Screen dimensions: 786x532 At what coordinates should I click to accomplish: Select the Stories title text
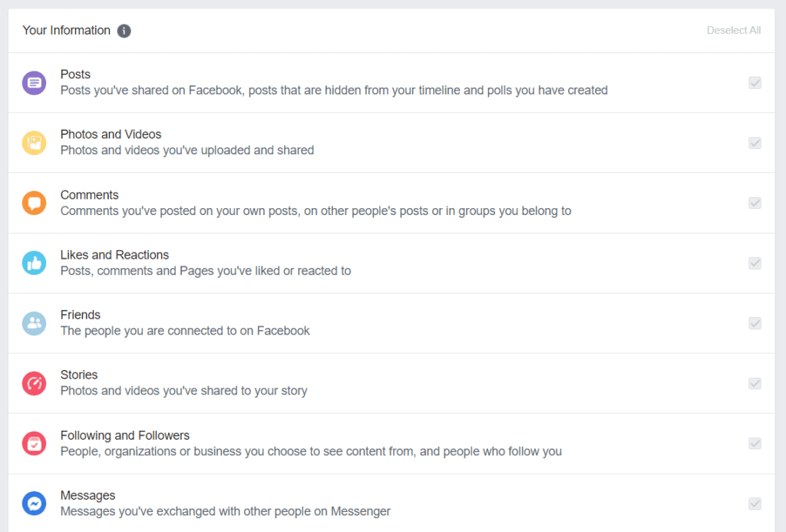point(79,375)
